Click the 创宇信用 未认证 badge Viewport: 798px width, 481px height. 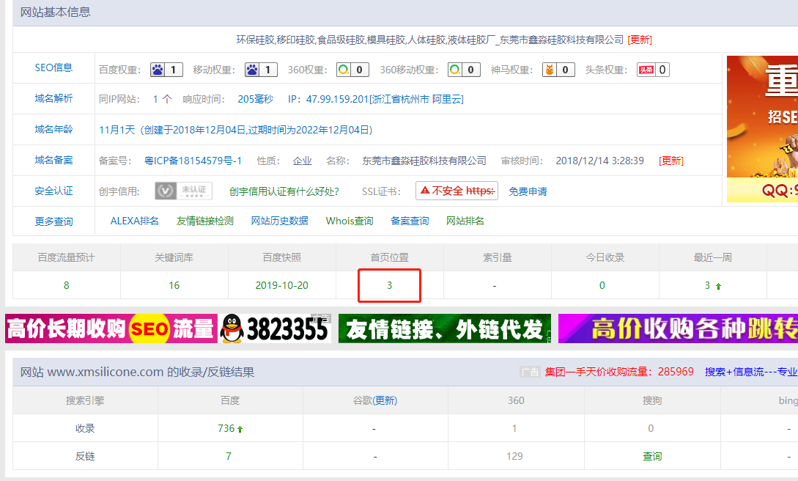184,191
